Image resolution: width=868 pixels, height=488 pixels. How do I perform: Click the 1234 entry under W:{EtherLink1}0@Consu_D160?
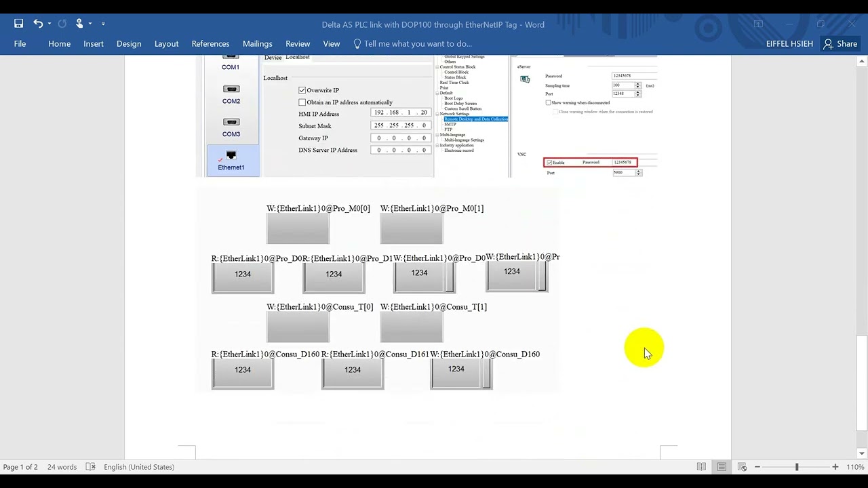(x=461, y=373)
